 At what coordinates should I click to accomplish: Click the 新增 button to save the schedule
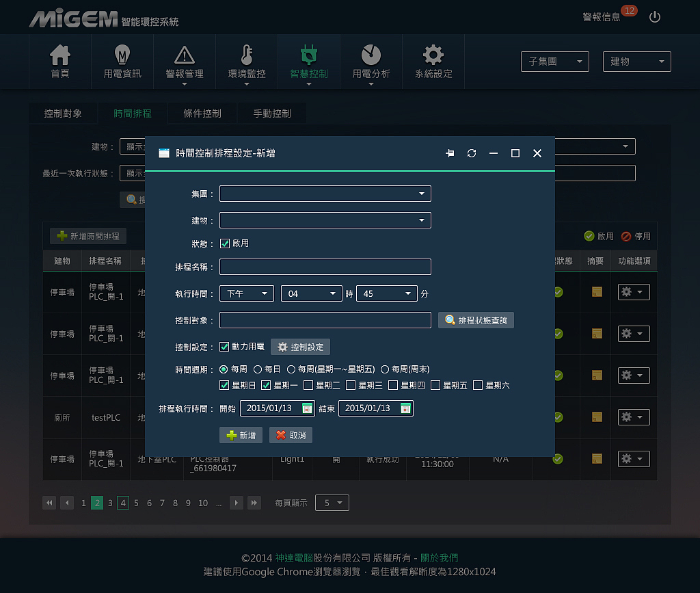point(241,435)
